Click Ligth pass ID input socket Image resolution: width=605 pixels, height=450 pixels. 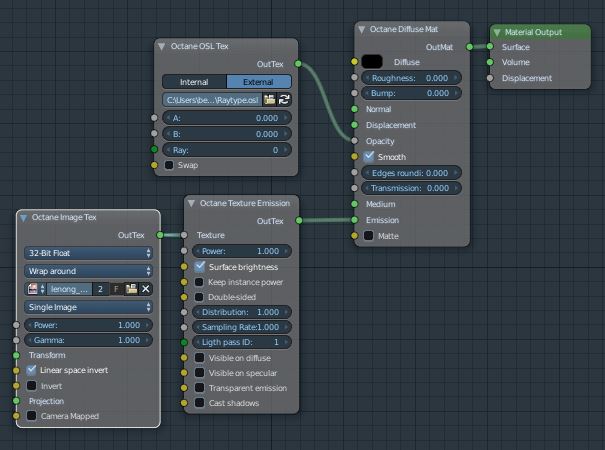point(184,342)
